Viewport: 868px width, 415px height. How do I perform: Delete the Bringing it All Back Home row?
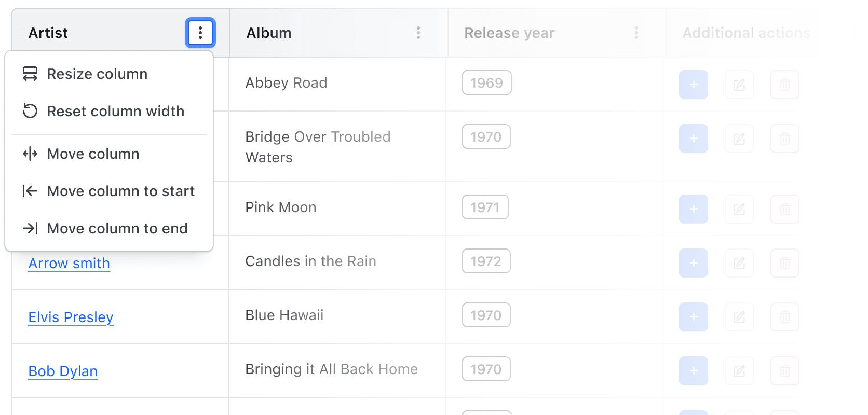[784, 371]
